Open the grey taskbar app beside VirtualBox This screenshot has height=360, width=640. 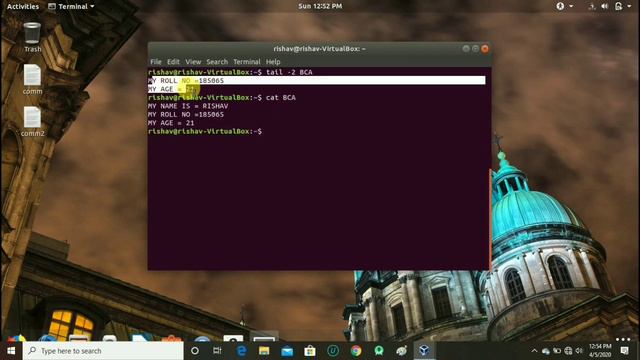click(x=402, y=351)
